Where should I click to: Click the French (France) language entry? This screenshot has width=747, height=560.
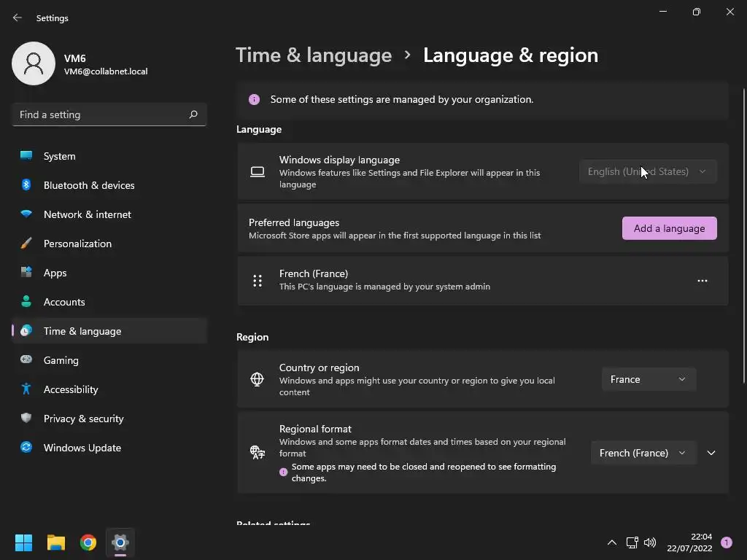483,281
